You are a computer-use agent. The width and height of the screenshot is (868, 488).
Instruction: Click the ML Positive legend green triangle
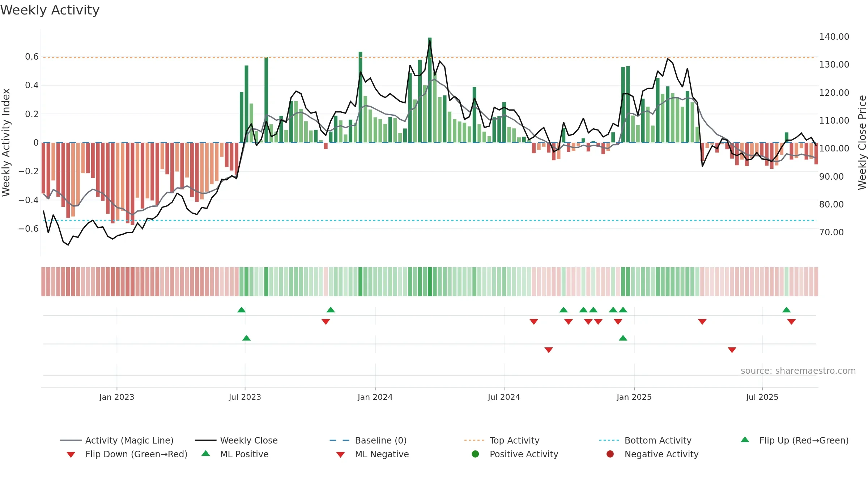pos(206,453)
